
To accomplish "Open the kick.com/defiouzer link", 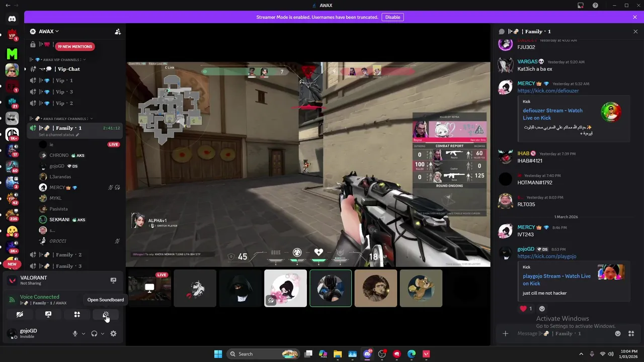I will [x=548, y=91].
